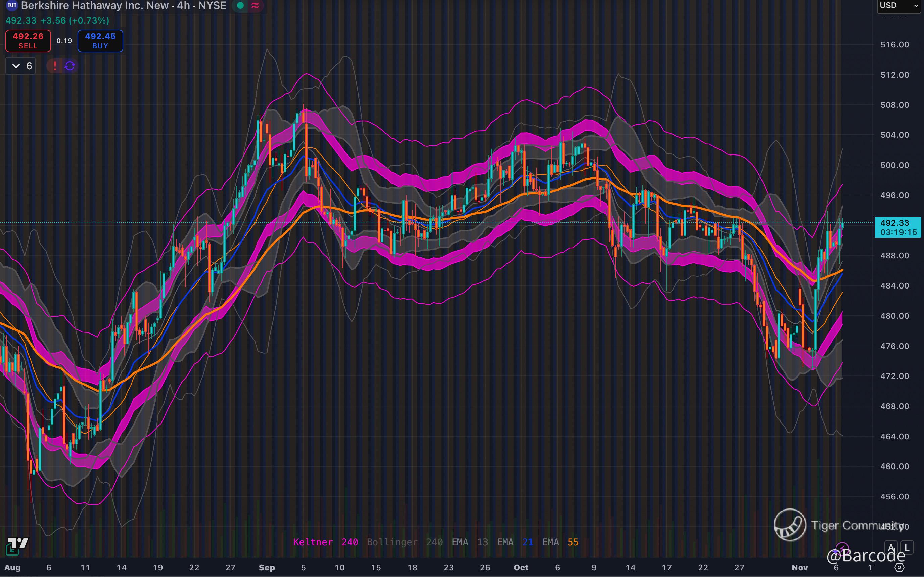Click the SELL 492.26 button
This screenshot has height=577, width=924.
pyautogui.click(x=28, y=41)
